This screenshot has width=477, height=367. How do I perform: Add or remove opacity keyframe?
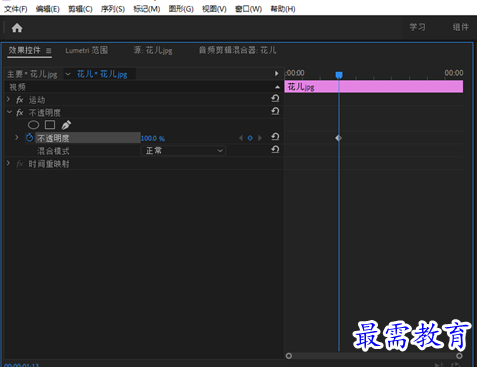(x=250, y=138)
